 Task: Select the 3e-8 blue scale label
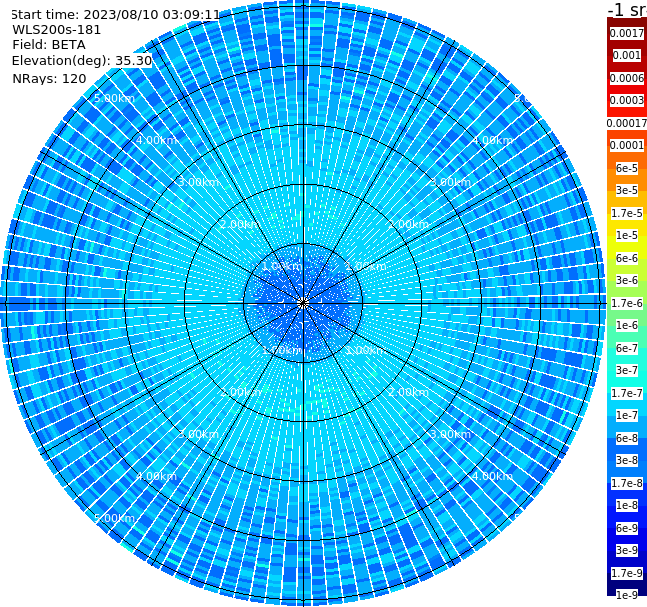(627, 460)
